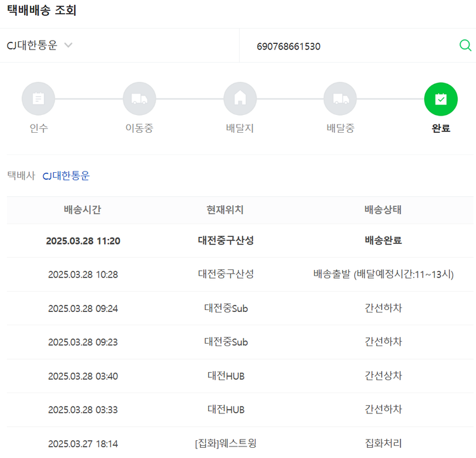This screenshot has width=476, height=458.
Task: Open the blue CJ대한통운 courier link
Action: pyautogui.click(x=66, y=176)
